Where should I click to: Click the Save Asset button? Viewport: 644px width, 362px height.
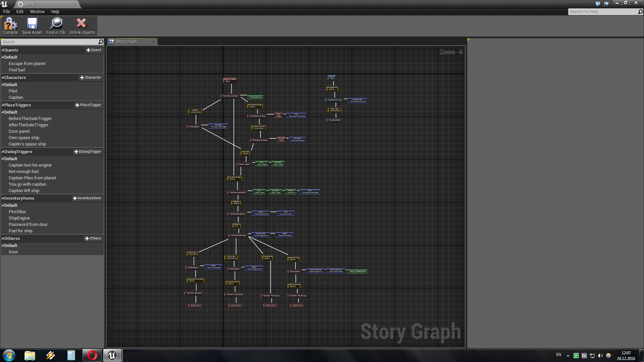[32, 25]
